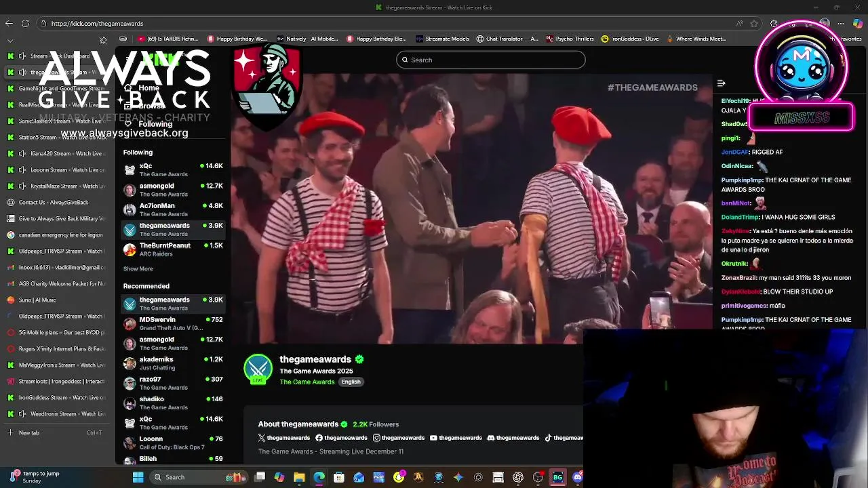Switch to Suno | AI Music tab
Image resolution: width=868 pixels, height=488 pixels.
56,300
